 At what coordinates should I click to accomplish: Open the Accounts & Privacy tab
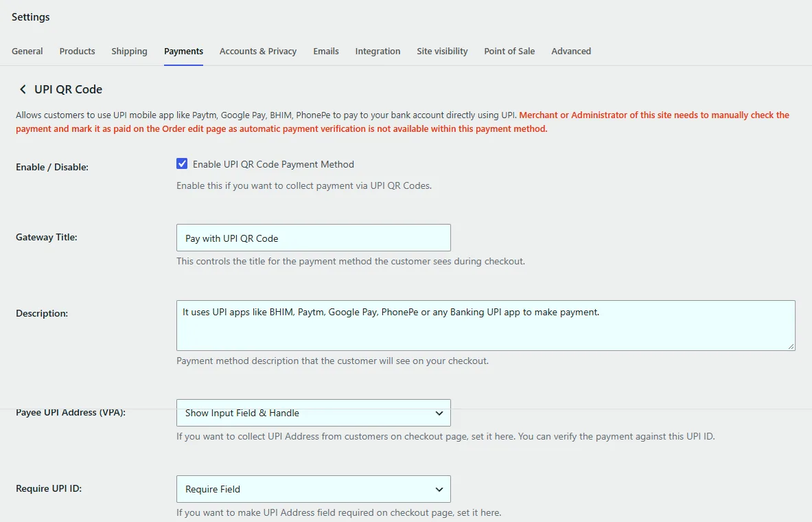tap(258, 51)
